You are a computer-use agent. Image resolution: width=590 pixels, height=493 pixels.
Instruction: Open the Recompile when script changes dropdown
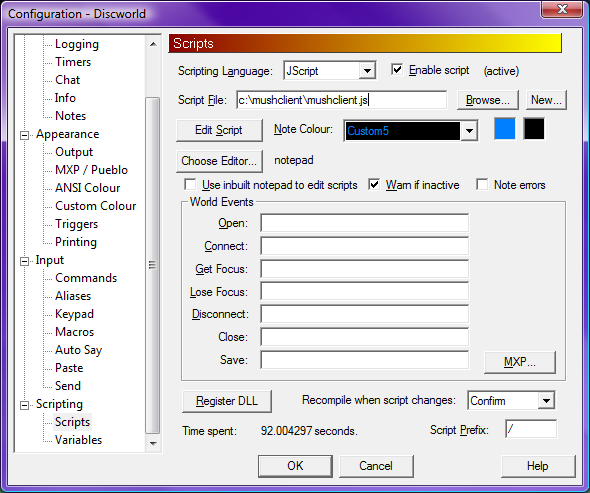tap(546, 400)
